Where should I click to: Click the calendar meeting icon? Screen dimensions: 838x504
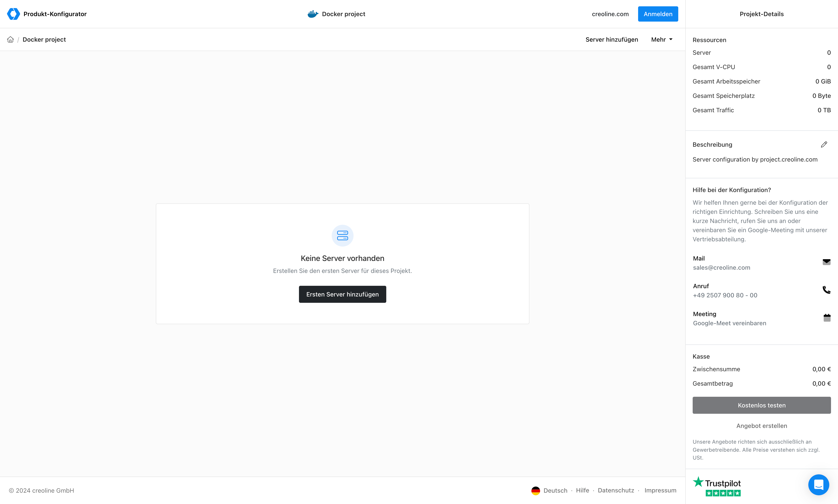click(x=827, y=318)
